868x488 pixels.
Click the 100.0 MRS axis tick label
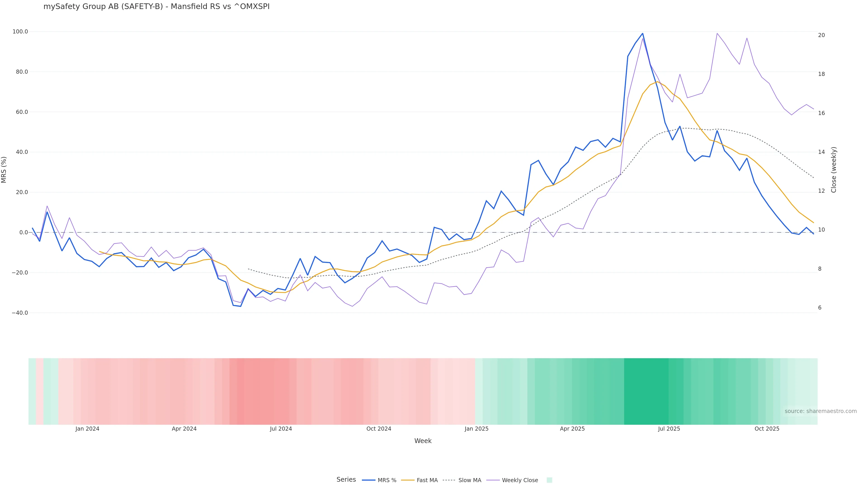tap(20, 32)
